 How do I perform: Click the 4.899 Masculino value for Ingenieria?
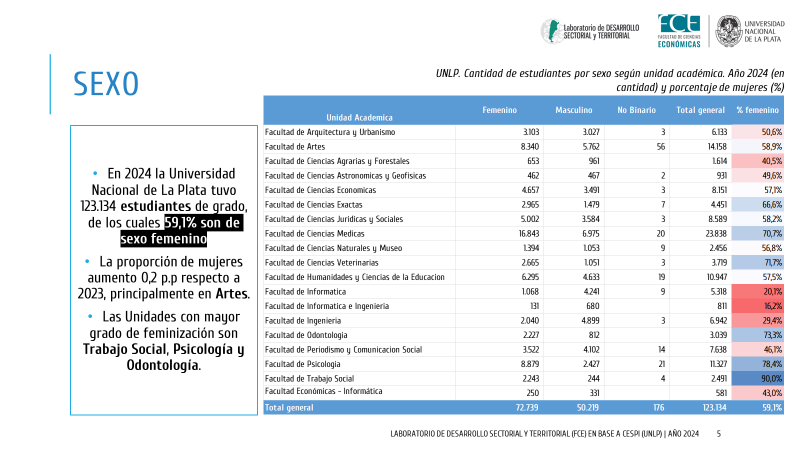point(590,321)
